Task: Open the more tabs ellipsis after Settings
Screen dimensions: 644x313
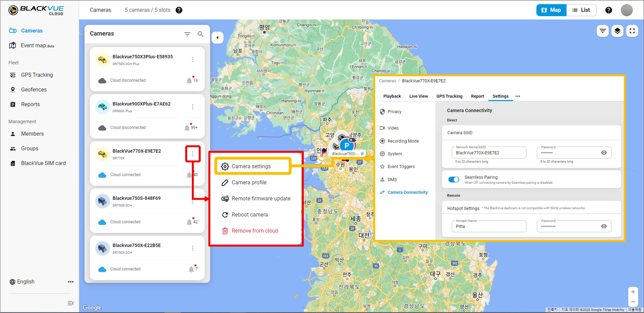Action: tap(518, 96)
